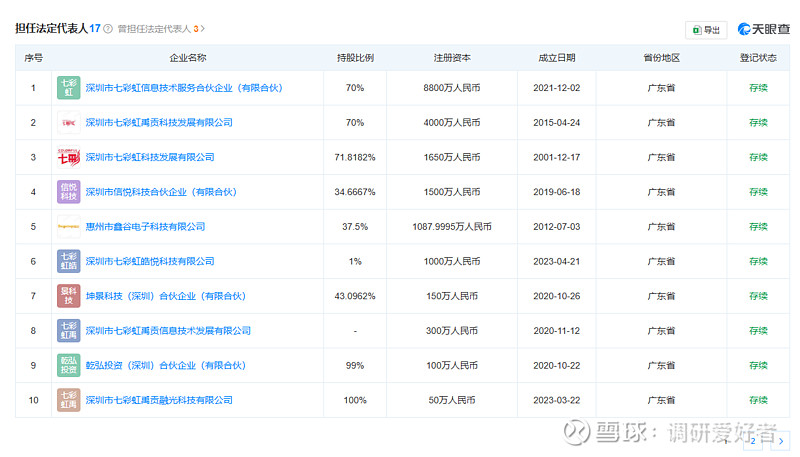This screenshot has height=457, width=800.
Task: Open the logo icon of 深圳市七彩虹禹贡融光科技有限公司
Action: point(68,400)
